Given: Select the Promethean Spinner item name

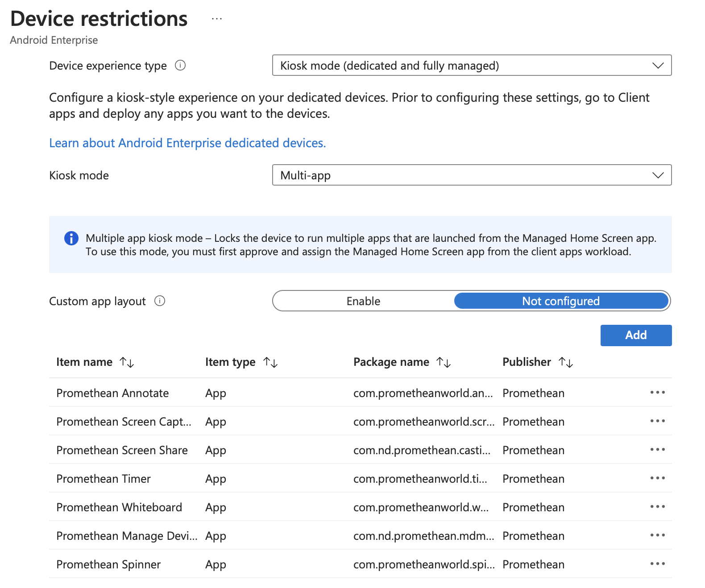Looking at the screenshot, I should 108,564.
